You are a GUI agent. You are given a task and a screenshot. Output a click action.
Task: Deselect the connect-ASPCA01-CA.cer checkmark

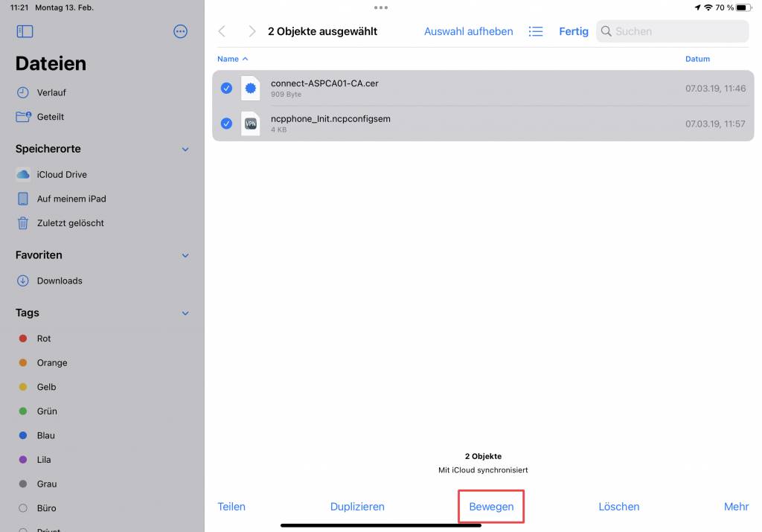coord(226,88)
